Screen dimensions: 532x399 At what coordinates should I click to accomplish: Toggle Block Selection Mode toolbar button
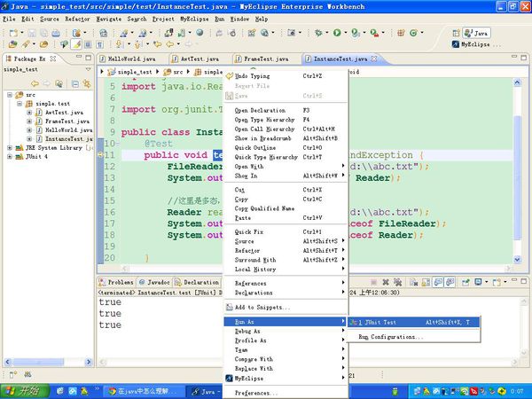[x=88, y=44]
